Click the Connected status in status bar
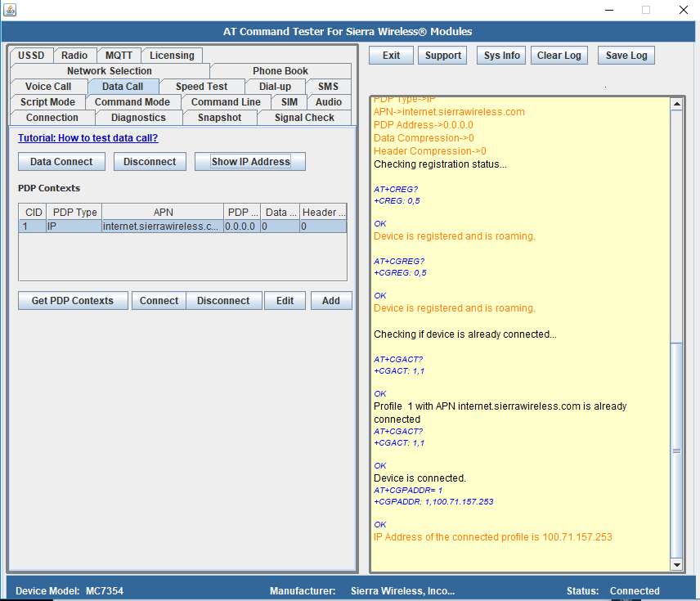Viewport: 700px width, 601px height. 635,590
